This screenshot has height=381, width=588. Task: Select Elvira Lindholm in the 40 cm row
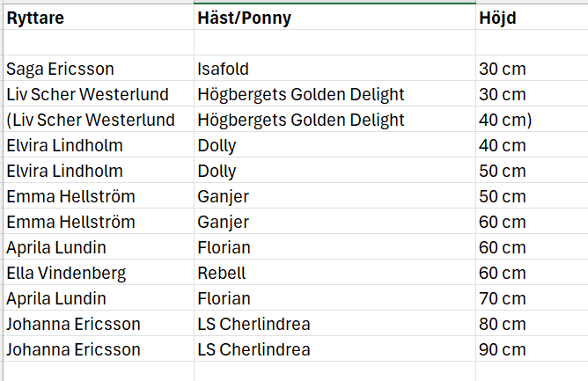point(99,145)
